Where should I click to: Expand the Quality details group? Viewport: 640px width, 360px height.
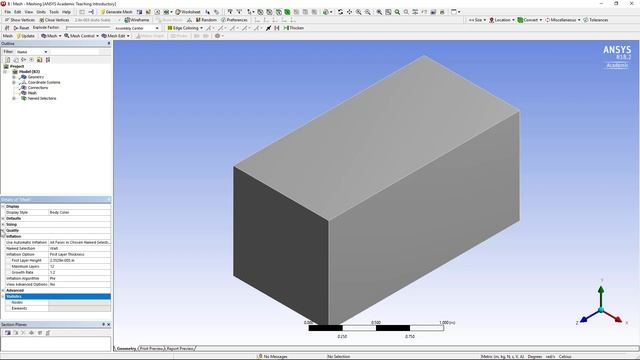click(x=3, y=231)
